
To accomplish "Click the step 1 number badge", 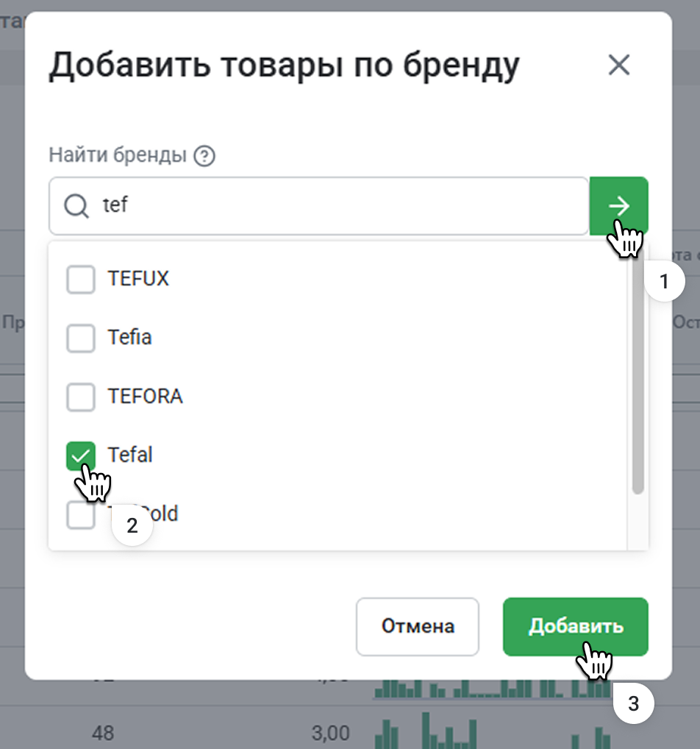I will [664, 282].
